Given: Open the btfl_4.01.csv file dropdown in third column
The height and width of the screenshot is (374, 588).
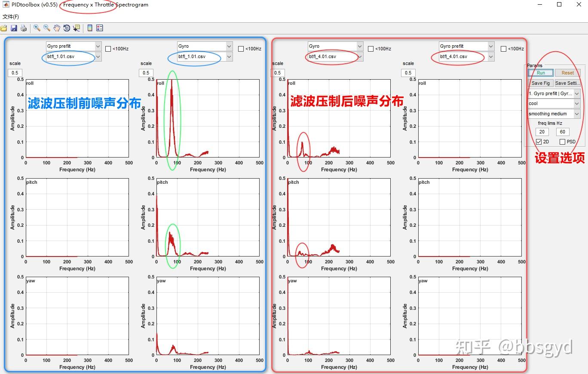Looking at the screenshot, I should pos(335,56).
